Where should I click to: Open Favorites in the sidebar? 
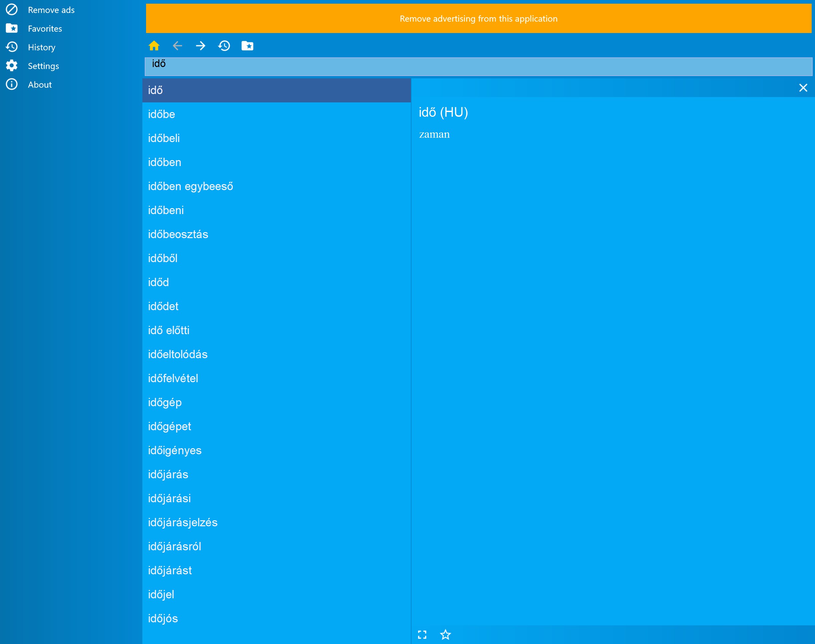click(44, 29)
